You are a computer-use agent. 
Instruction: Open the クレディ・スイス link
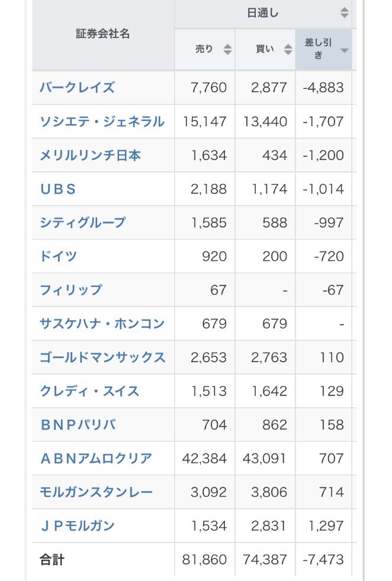[89, 391]
